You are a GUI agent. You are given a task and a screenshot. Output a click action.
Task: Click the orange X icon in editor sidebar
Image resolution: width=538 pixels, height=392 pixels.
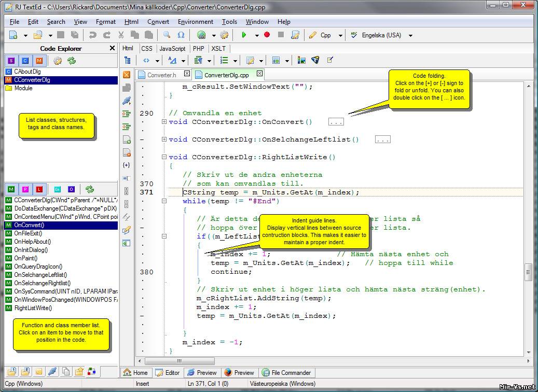coord(127,75)
